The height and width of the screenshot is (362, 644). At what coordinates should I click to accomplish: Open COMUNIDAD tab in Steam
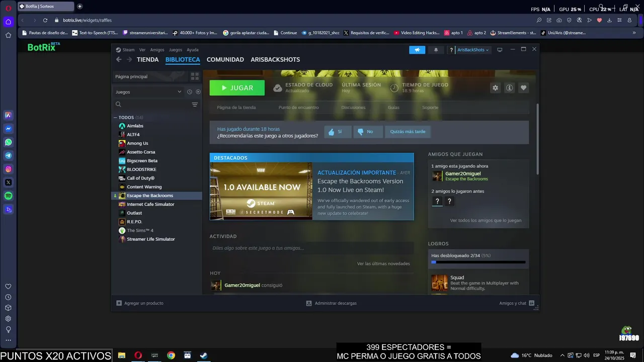click(x=225, y=59)
